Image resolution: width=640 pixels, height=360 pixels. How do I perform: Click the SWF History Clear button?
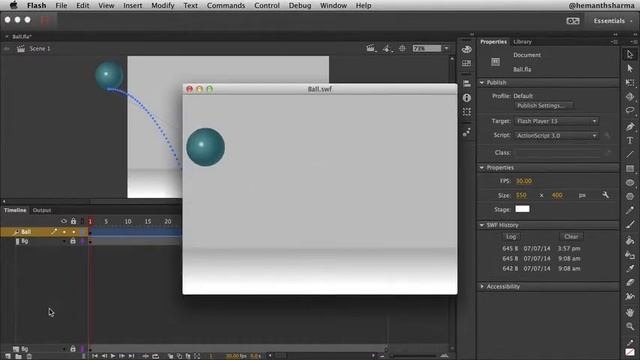[571, 237]
